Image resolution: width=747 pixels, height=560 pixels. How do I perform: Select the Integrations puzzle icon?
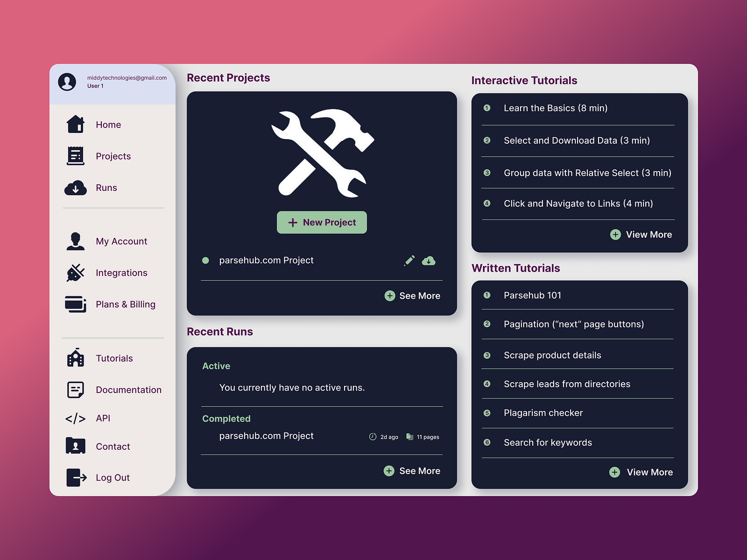[75, 273]
